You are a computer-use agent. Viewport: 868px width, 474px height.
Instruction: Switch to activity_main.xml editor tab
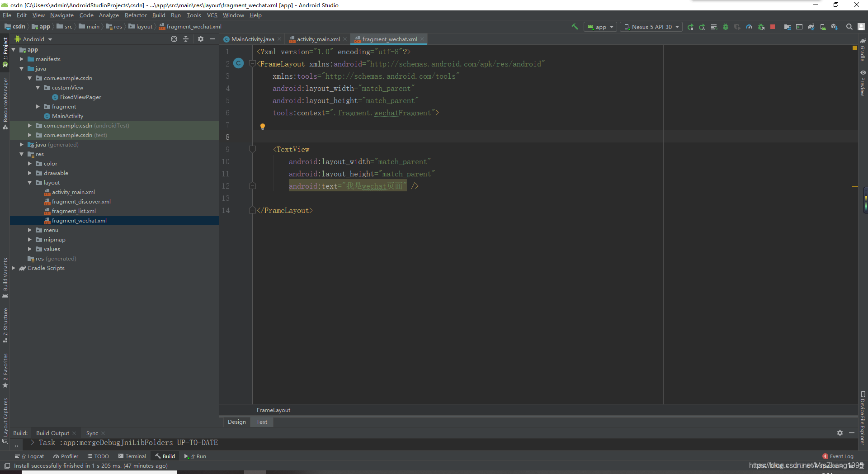click(x=318, y=39)
